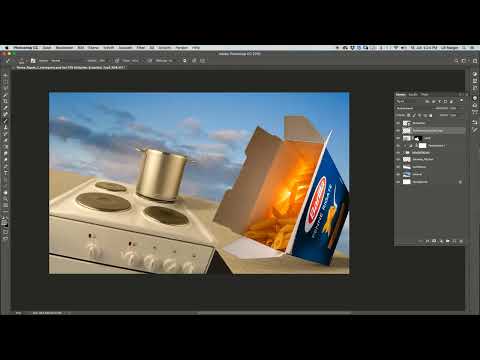This screenshot has height=360, width=480.
Task: Select the sky layer thumbnail
Action: click(x=407, y=174)
